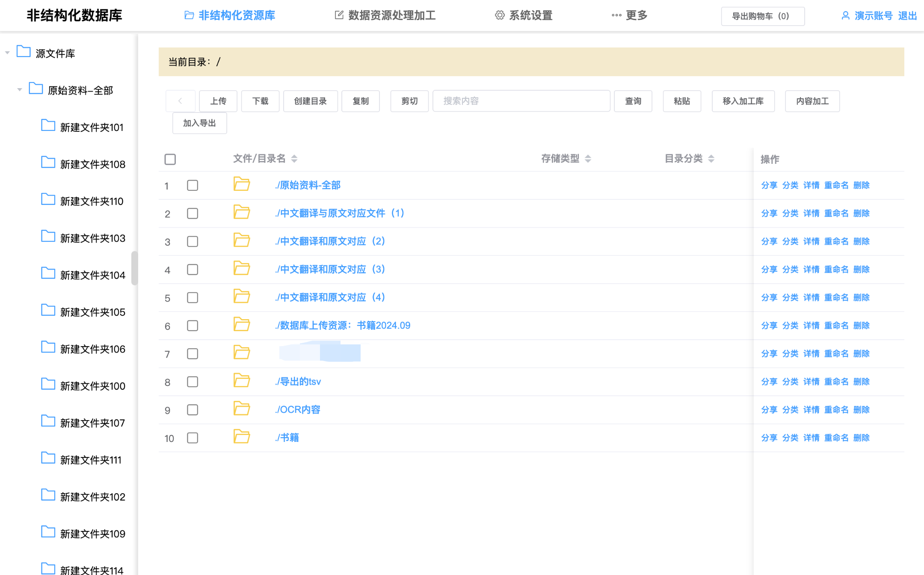This screenshot has height=575, width=924.
Task: Click 退出 link
Action: [907, 16]
